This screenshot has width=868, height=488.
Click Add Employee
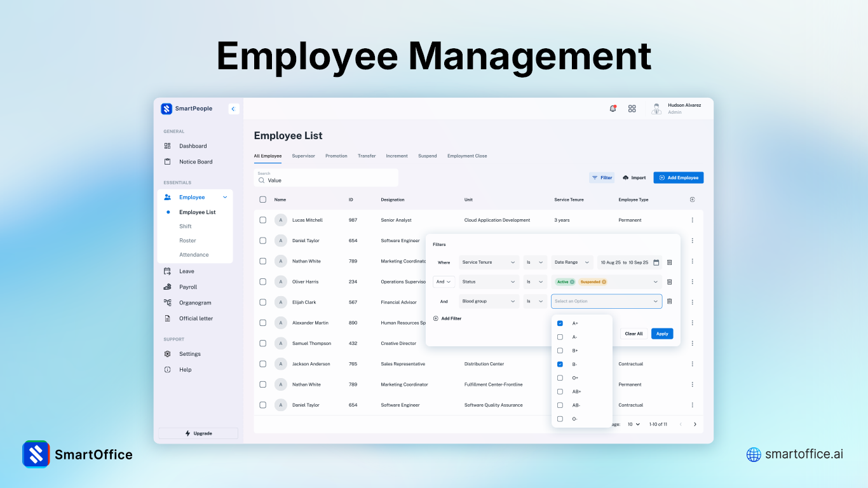[678, 177]
